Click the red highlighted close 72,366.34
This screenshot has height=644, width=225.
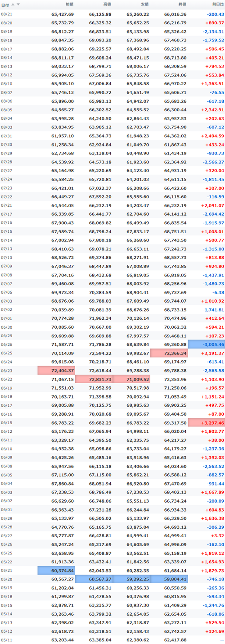pos(169,353)
